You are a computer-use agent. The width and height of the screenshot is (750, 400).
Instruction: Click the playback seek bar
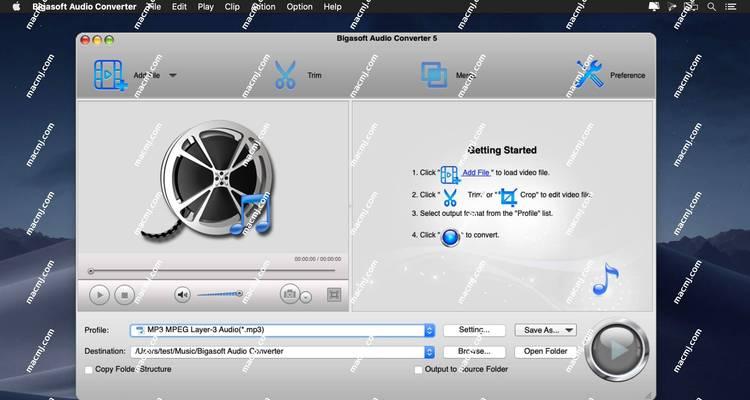click(x=212, y=271)
